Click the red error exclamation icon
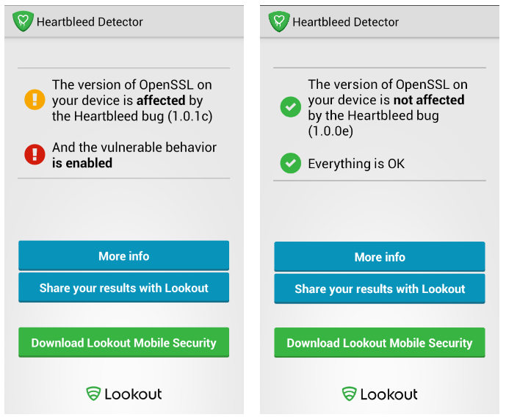Screen dimensions: 506x420 tap(35, 154)
